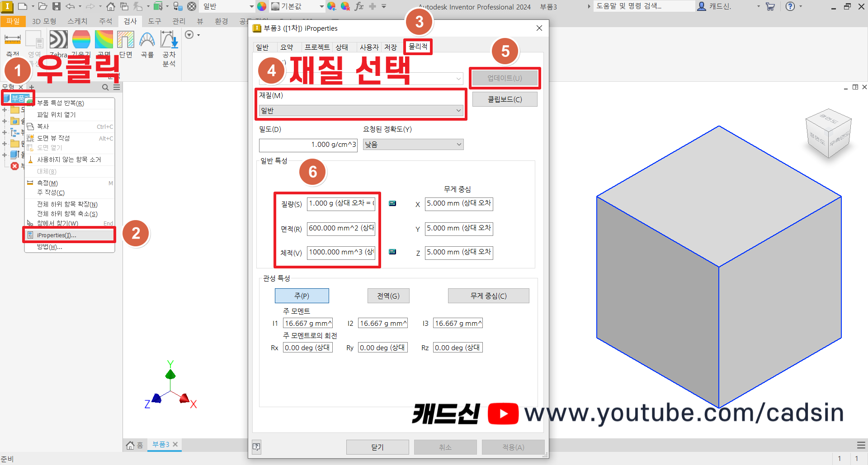
Task: Redo the action in quick access toolbar
Action: 90,6
